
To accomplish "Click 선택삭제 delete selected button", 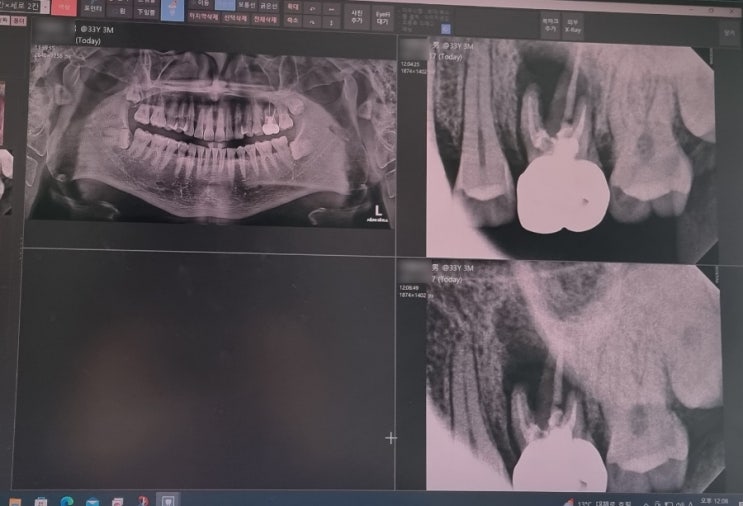I will 236,18.
